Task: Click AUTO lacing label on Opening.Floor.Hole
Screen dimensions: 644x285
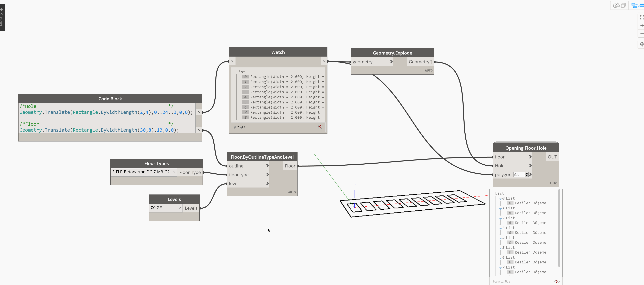Action: (x=553, y=183)
